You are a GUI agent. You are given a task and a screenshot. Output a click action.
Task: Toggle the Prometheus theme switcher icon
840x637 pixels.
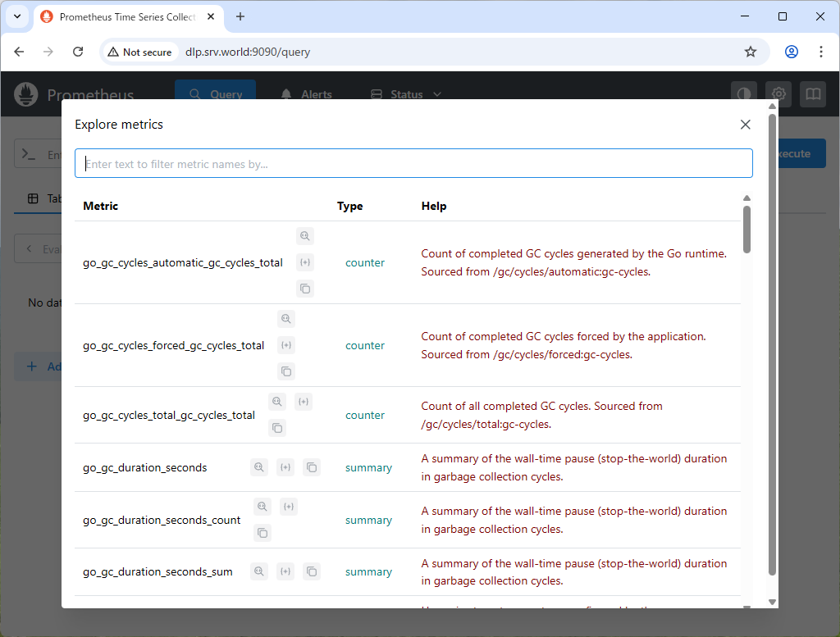[744, 94]
